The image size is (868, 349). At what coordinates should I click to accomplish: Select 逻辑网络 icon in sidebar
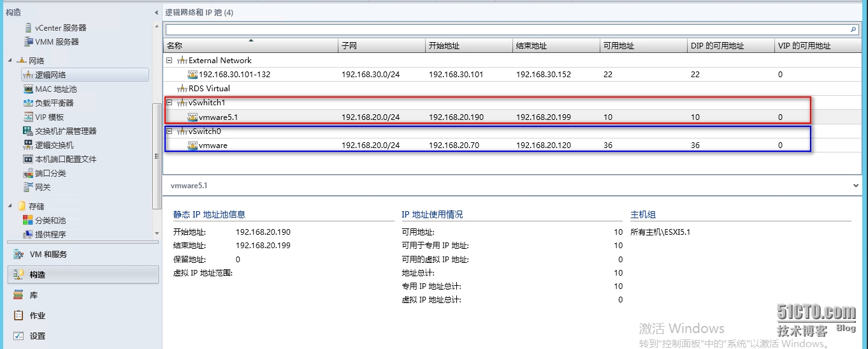tap(28, 75)
